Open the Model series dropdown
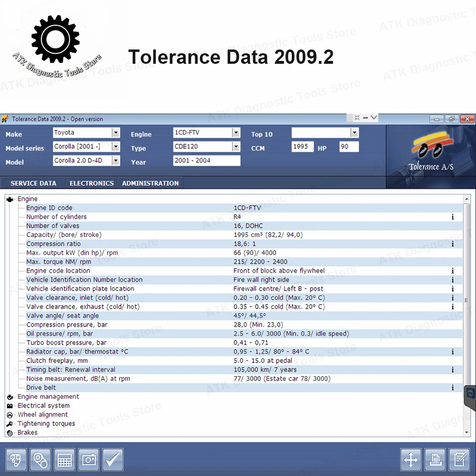The image size is (476, 476). tap(116, 147)
